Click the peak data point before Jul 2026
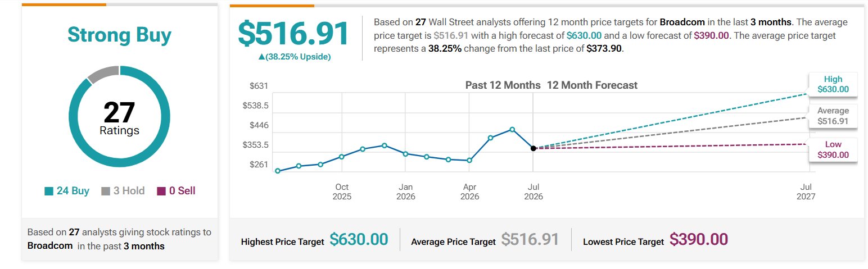Image resolution: width=868 pixels, height=269 pixels. click(x=512, y=129)
